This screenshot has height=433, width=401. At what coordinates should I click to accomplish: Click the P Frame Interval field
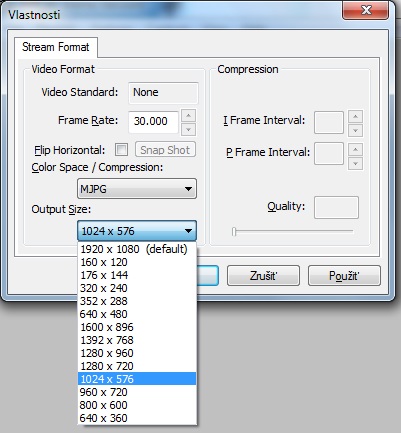[x=329, y=154]
